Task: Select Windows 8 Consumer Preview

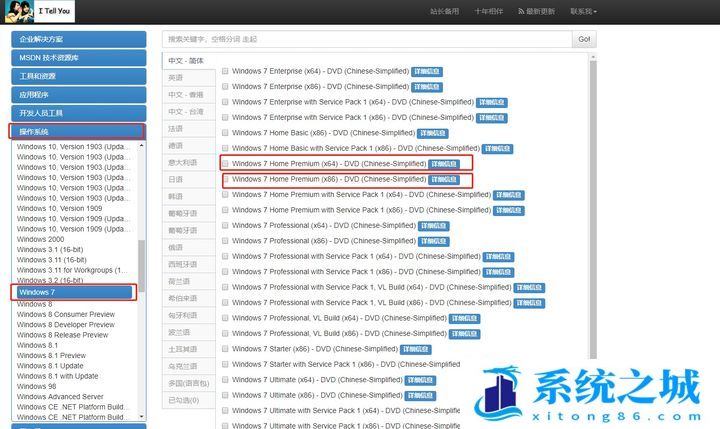Action: (66, 314)
